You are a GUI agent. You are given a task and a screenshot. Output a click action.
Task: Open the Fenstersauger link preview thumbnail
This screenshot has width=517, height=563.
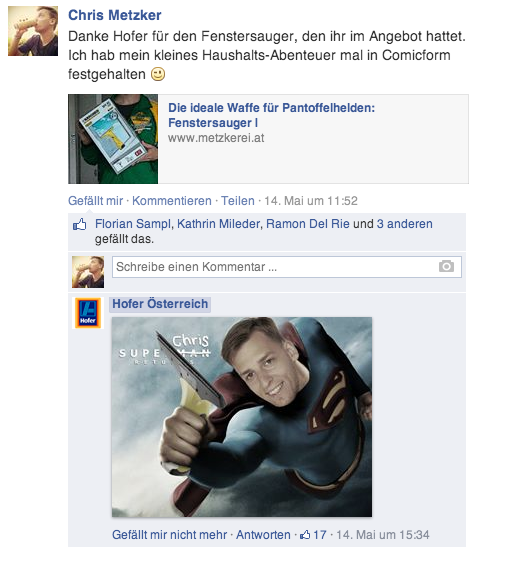[113, 139]
